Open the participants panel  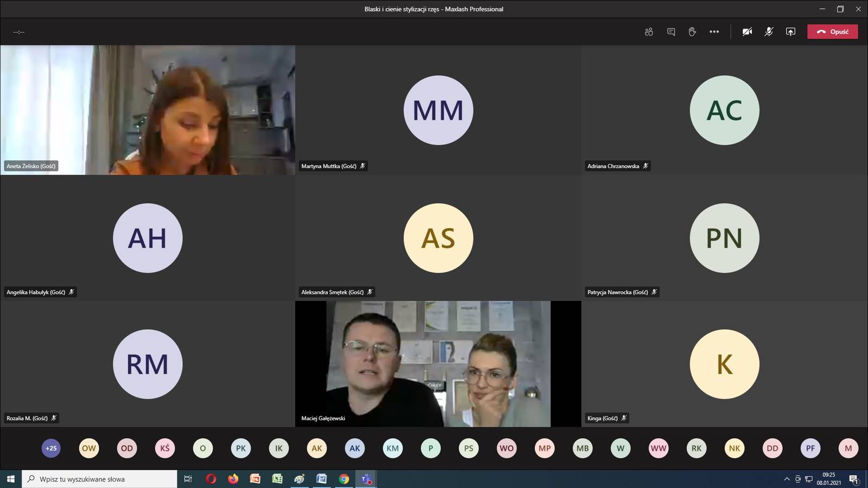click(x=649, y=32)
